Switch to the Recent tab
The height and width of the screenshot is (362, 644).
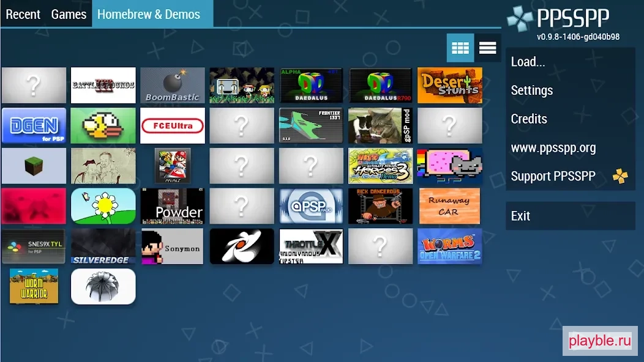pos(23,14)
